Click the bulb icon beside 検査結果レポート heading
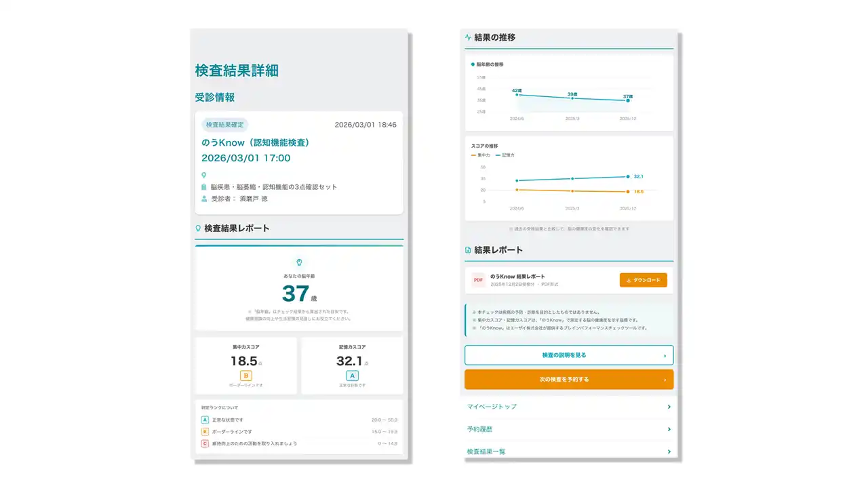This screenshot has width=868, height=488. coord(198,229)
